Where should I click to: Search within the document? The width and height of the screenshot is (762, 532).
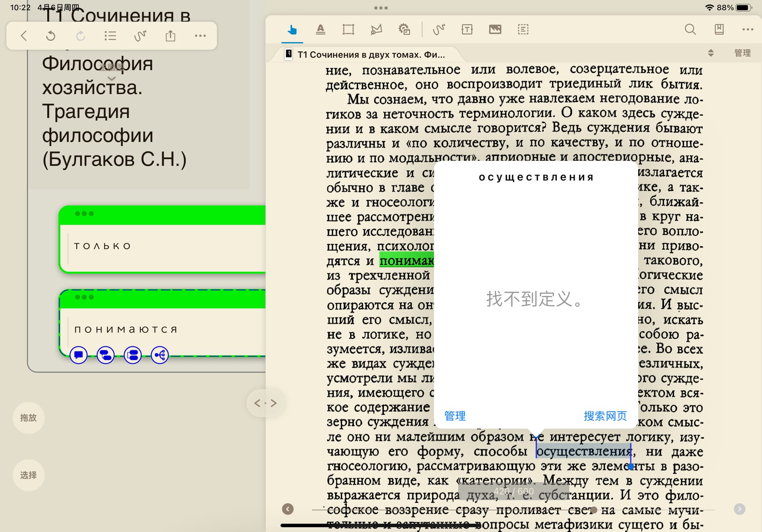690,30
